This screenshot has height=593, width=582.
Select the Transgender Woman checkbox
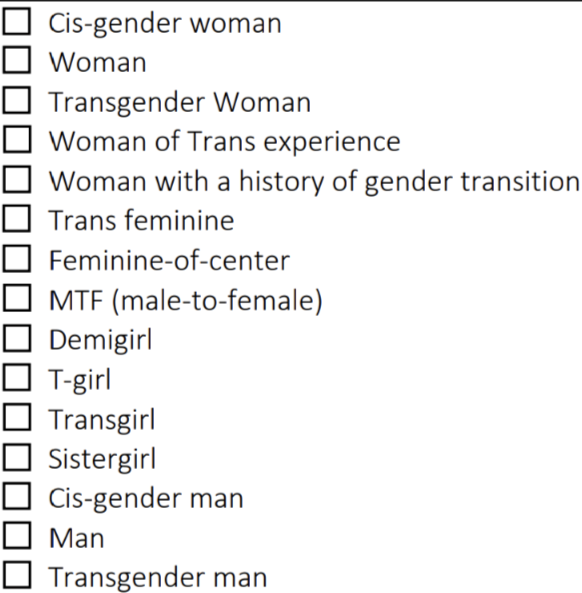point(17,100)
